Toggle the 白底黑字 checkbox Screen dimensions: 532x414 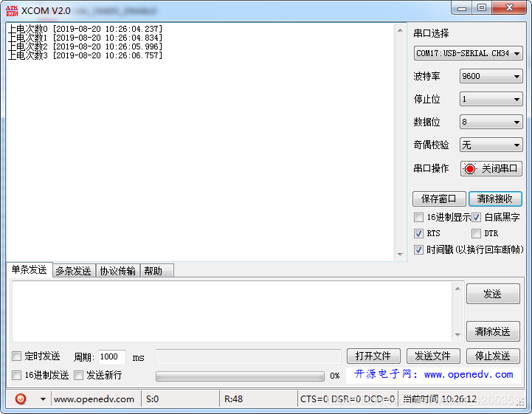(x=476, y=217)
